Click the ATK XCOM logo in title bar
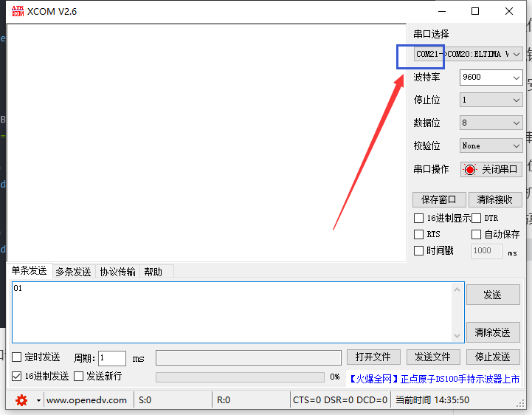The image size is (532, 415). [18, 11]
